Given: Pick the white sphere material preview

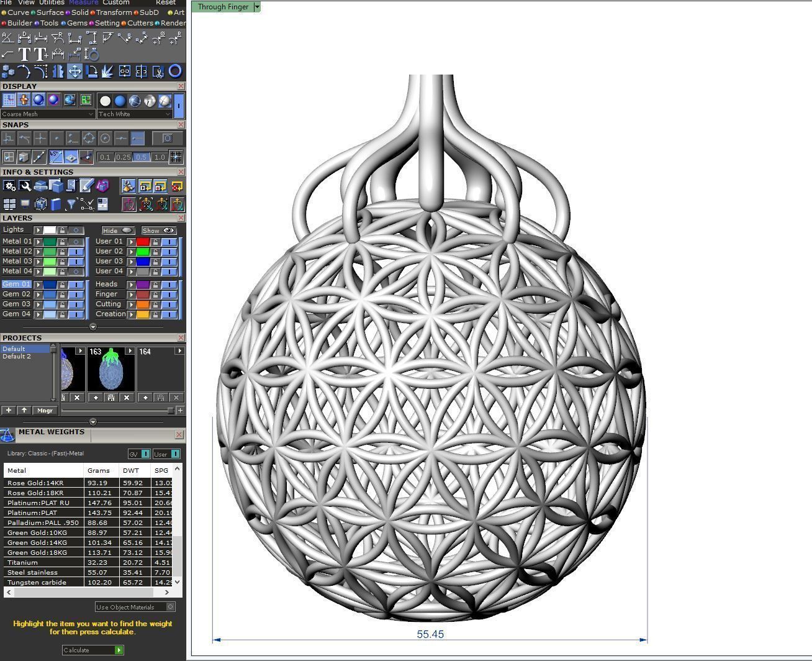Looking at the screenshot, I should [x=105, y=101].
